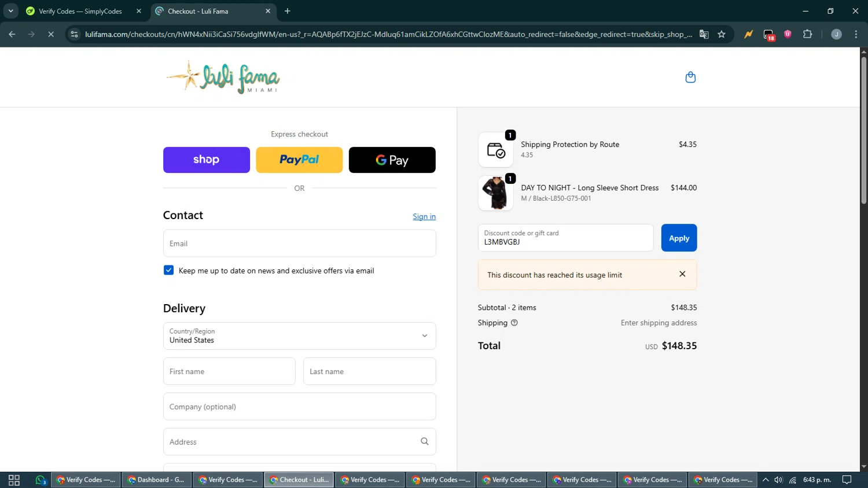Click the address search magnifier icon
This screenshot has width=868, height=488.
click(x=424, y=441)
